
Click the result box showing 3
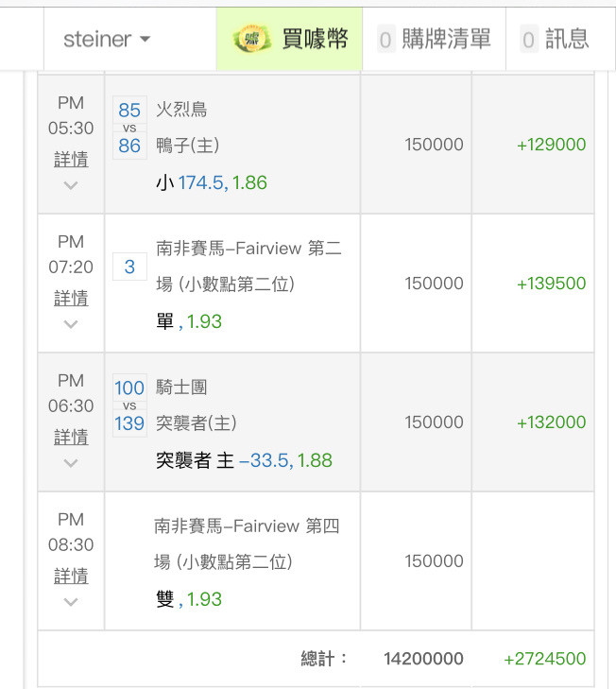[129, 267]
